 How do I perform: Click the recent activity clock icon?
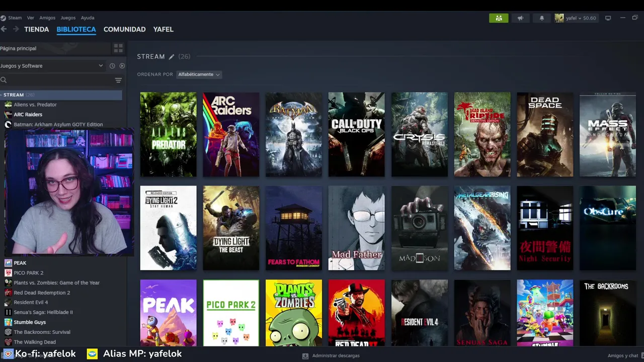(x=112, y=66)
